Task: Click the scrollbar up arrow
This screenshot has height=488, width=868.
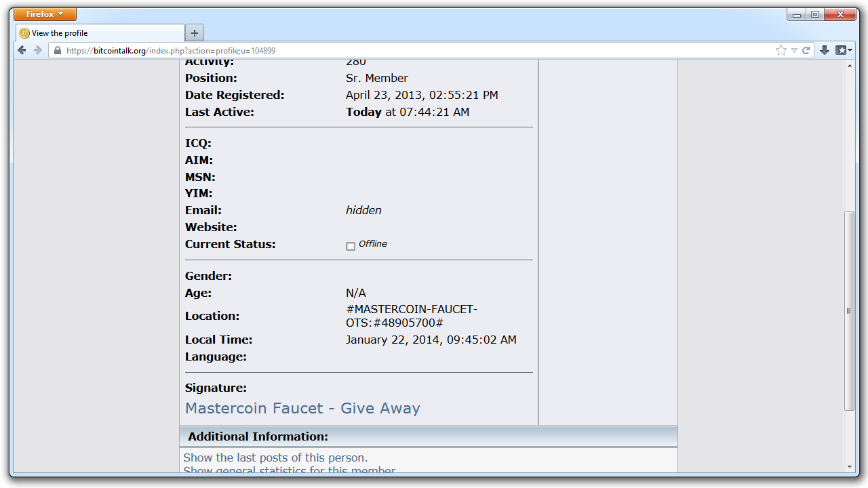Action: [x=850, y=66]
